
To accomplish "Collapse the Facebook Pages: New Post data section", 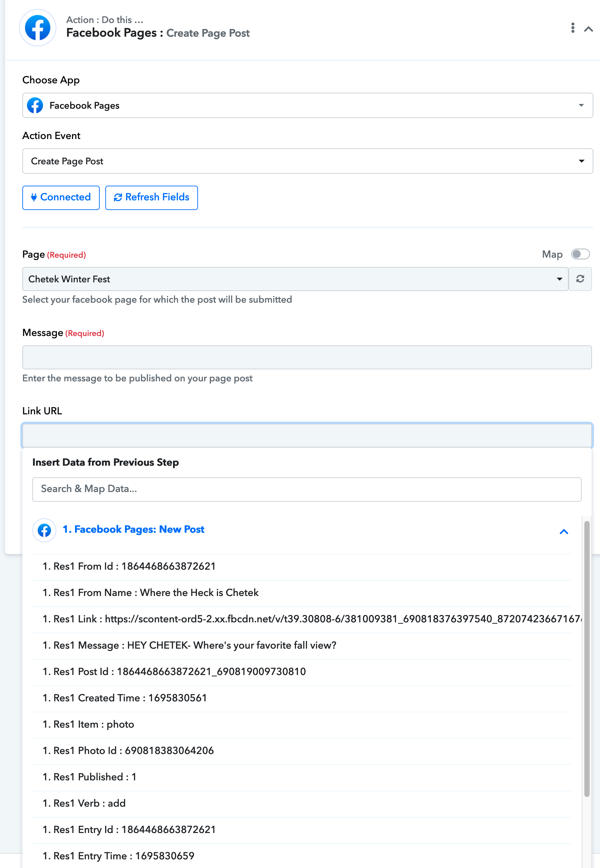I will click(x=564, y=531).
